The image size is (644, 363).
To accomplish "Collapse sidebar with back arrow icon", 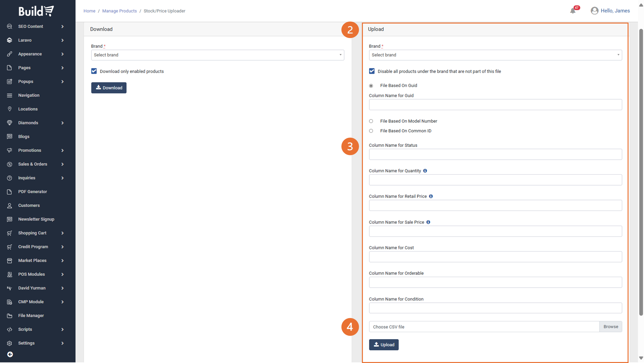I will click(10, 354).
